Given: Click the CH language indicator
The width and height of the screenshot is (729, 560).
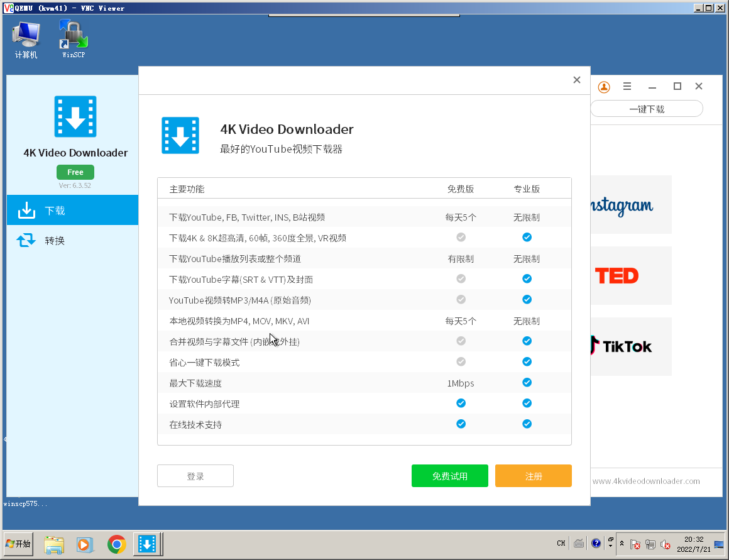Looking at the screenshot, I should click(x=561, y=543).
